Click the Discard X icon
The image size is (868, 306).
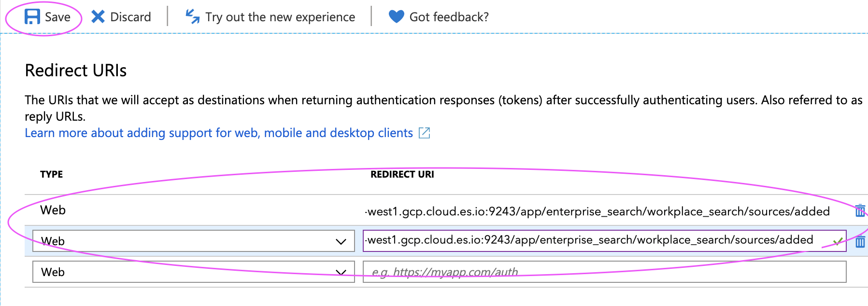98,17
